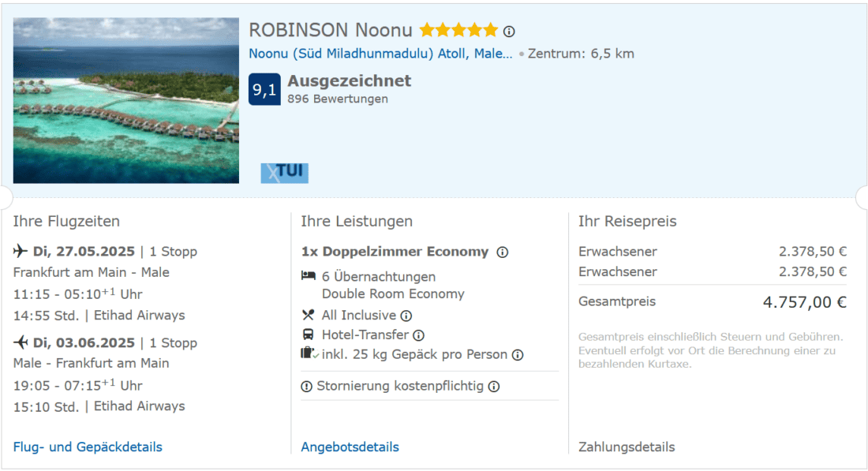Click info icon next to hotel star rating
The width and height of the screenshot is (868, 471).
coord(509,32)
